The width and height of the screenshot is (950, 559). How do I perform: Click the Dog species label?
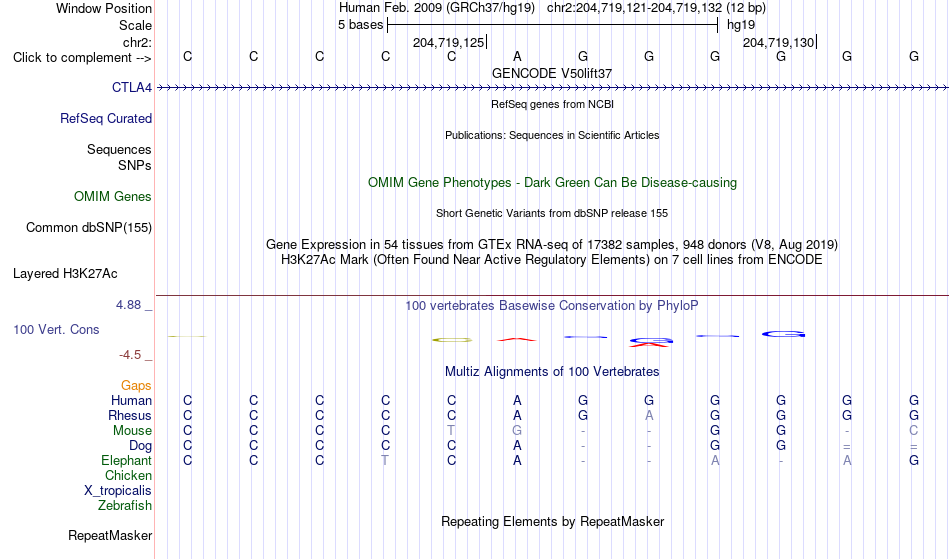click(141, 446)
